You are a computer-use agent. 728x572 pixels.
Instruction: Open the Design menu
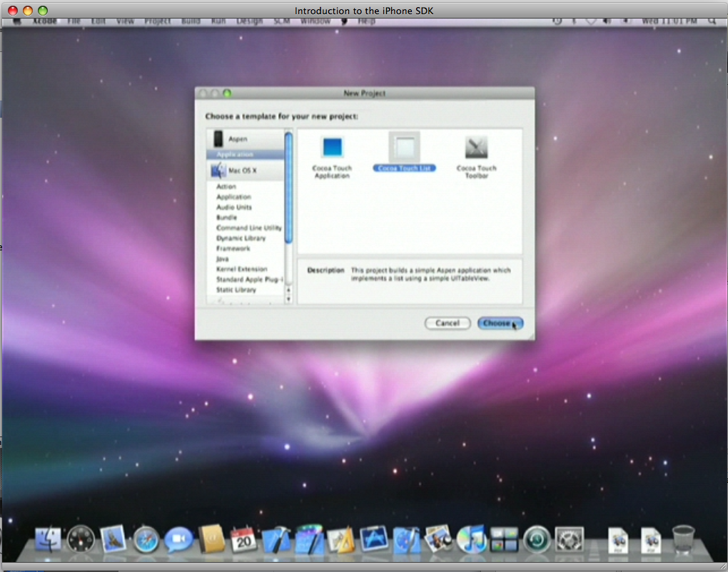249,21
